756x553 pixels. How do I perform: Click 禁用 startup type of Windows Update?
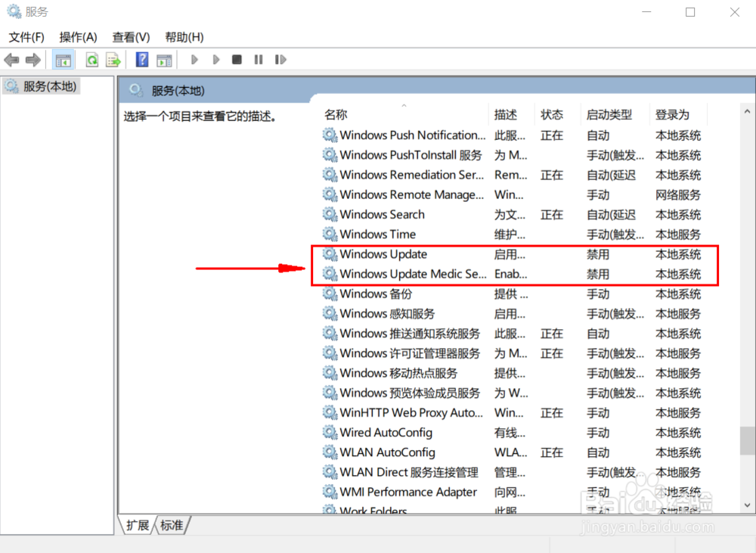coord(598,254)
